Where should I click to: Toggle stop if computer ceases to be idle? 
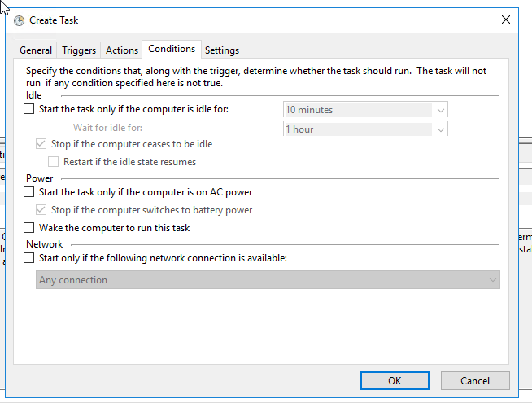(x=41, y=144)
